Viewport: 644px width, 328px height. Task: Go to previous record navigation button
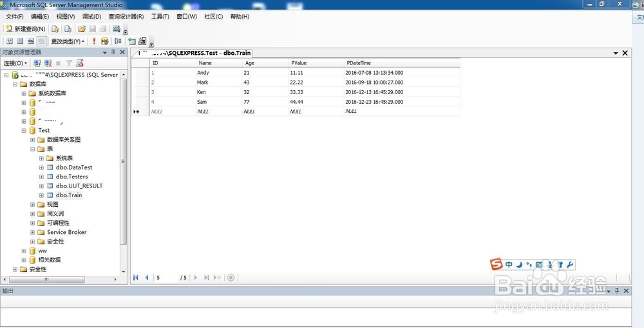point(146,278)
